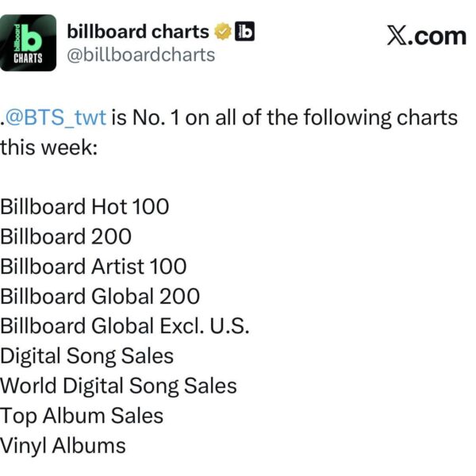
Task: Click the 'World Digital Song Sales' line
Action: 118,386
